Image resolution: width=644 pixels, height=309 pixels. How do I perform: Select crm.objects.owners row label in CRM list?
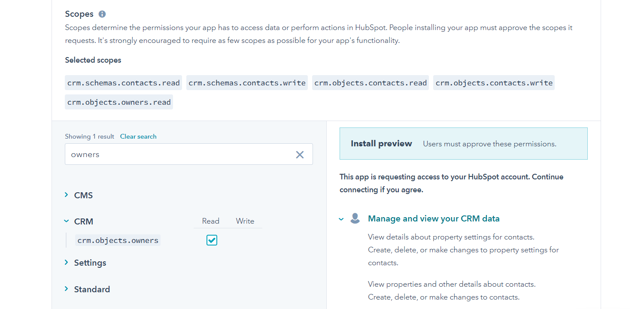pos(118,240)
